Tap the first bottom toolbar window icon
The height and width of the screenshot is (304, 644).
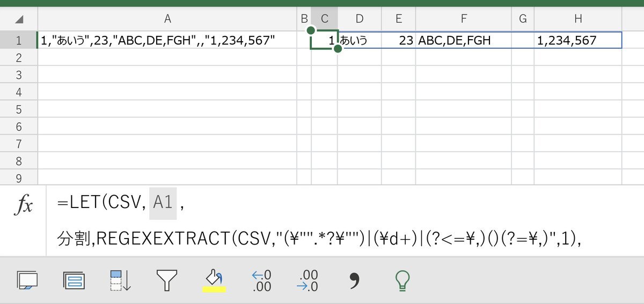(27, 280)
